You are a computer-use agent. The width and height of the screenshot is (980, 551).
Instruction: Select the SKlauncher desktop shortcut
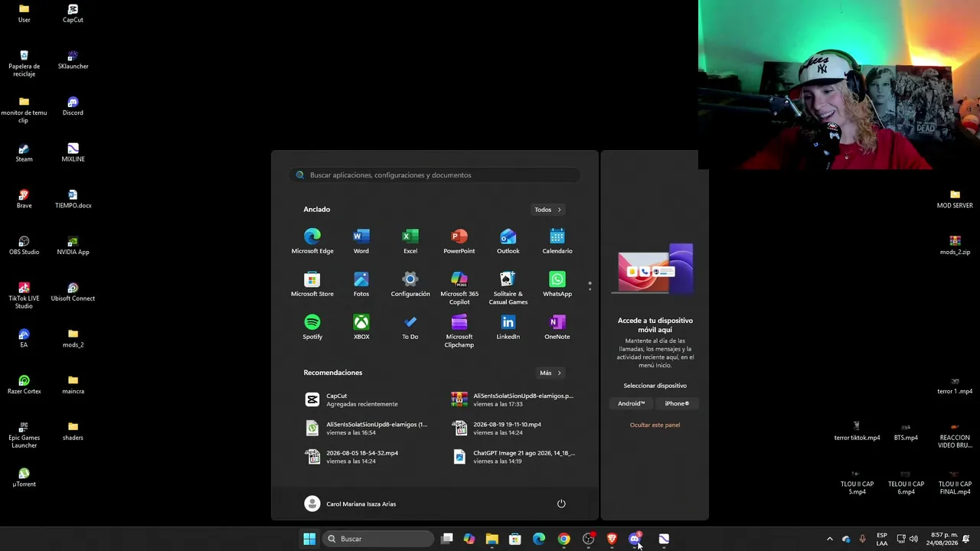coord(73,60)
